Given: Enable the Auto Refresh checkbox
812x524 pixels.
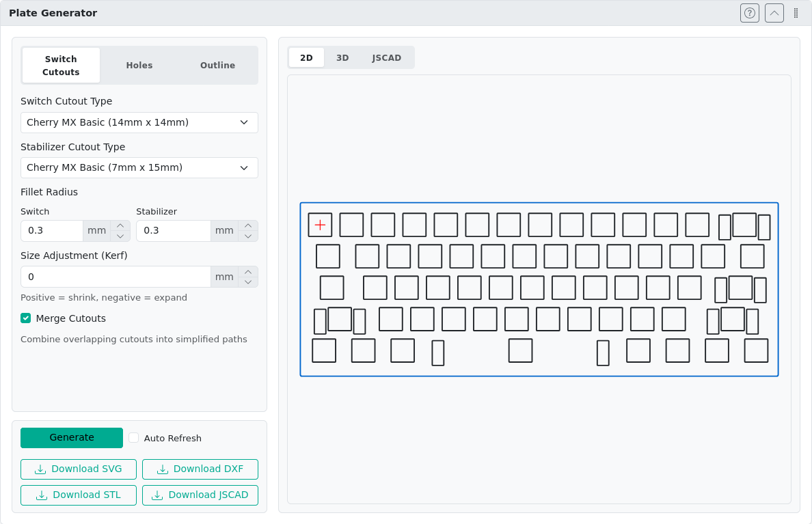Looking at the screenshot, I should (134, 438).
